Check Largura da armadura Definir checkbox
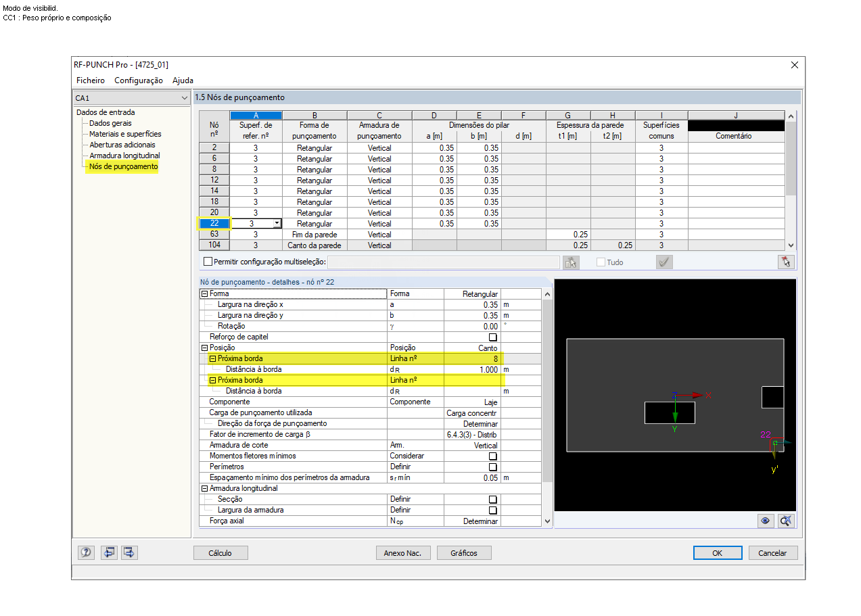This screenshot has width=861, height=616. (x=493, y=511)
